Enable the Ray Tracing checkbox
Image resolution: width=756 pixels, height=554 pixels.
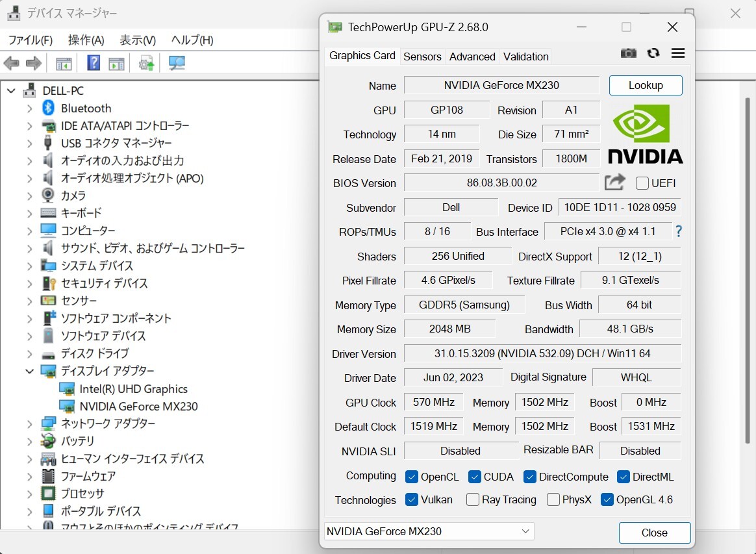(x=473, y=499)
